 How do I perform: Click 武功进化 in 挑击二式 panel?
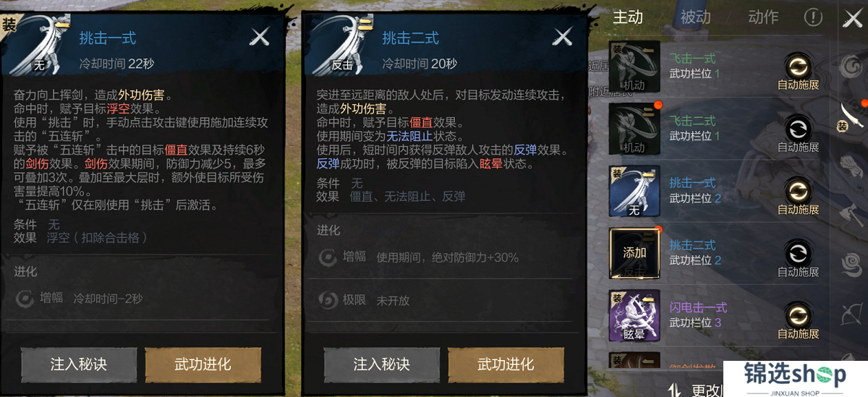point(506,364)
